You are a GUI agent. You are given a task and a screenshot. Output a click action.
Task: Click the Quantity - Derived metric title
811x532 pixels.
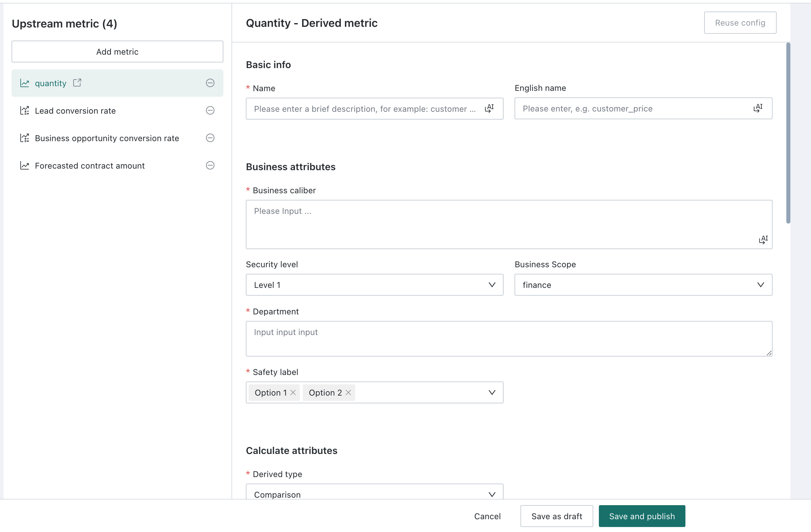pos(311,23)
